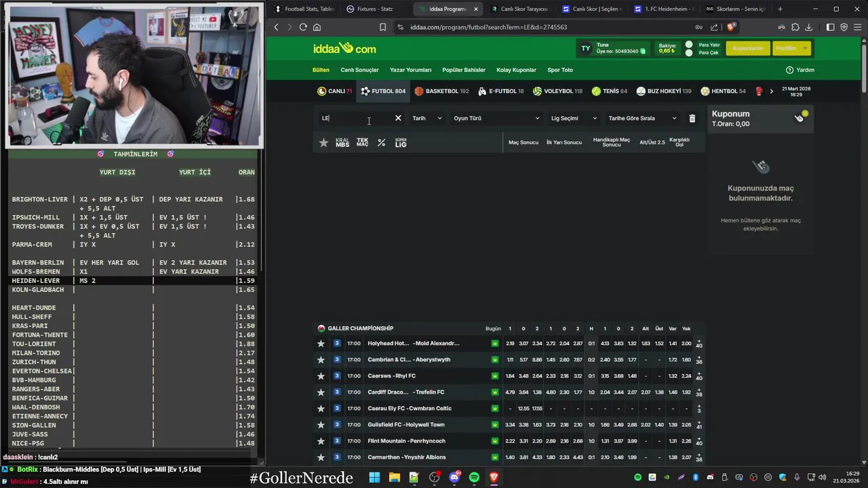Open the Spotify icon in the taskbar

pyautogui.click(x=474, y=477)
